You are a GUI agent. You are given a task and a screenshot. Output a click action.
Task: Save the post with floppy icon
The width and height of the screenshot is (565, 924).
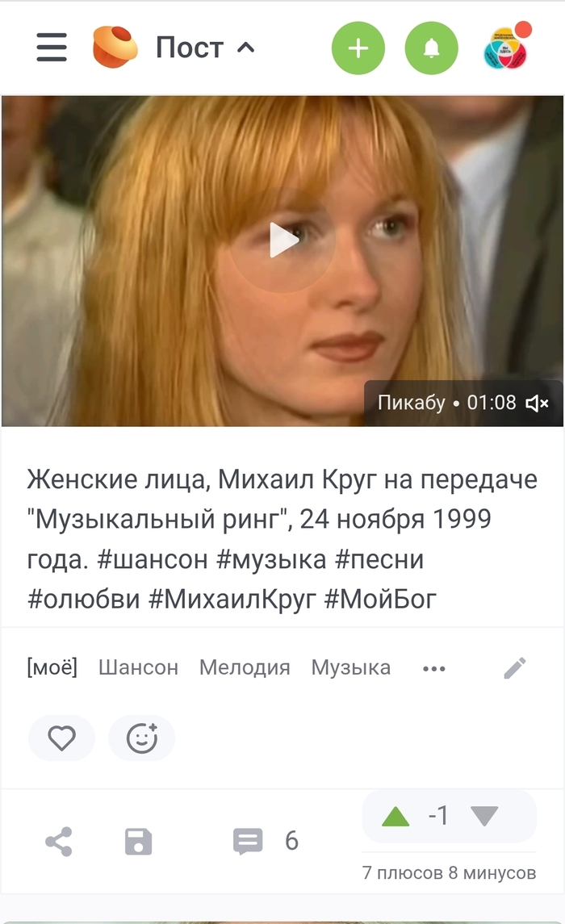click(x=139, y=842)
